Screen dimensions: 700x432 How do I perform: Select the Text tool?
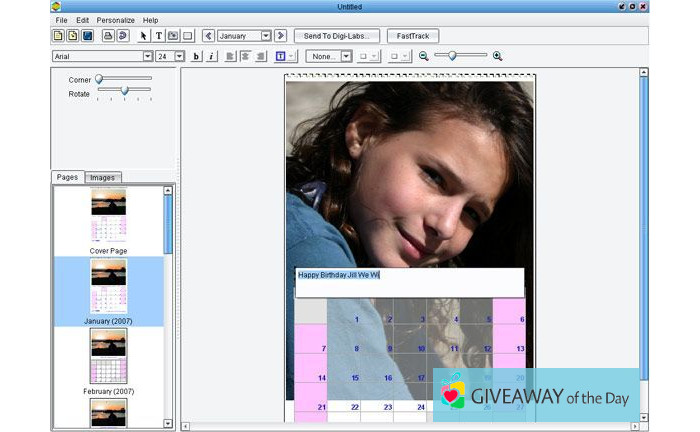click(158, 36)
